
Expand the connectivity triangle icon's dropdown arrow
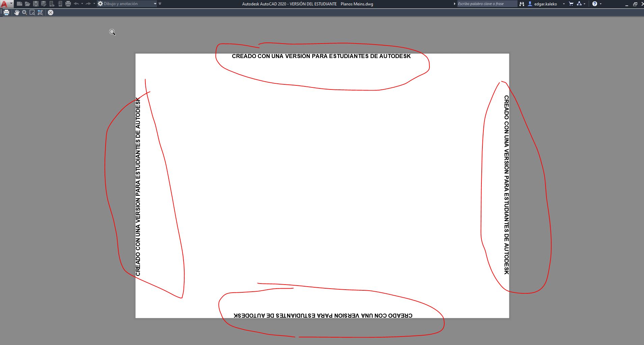coord(585,4)
